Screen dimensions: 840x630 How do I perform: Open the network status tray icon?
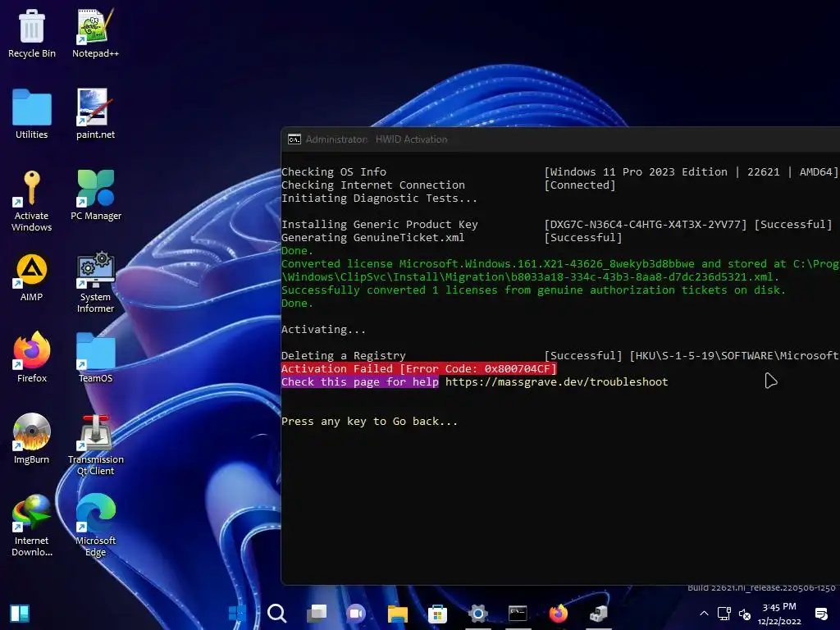(724, 614)
